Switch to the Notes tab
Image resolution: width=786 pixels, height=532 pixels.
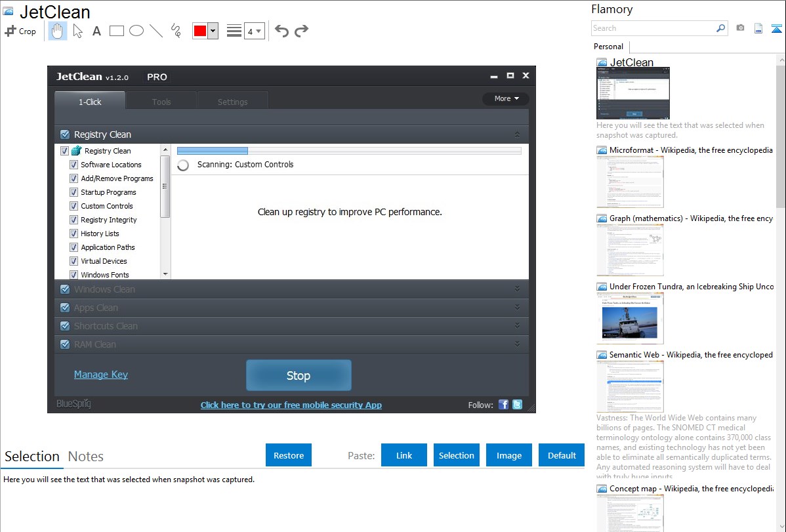click(x=86, y=457)
